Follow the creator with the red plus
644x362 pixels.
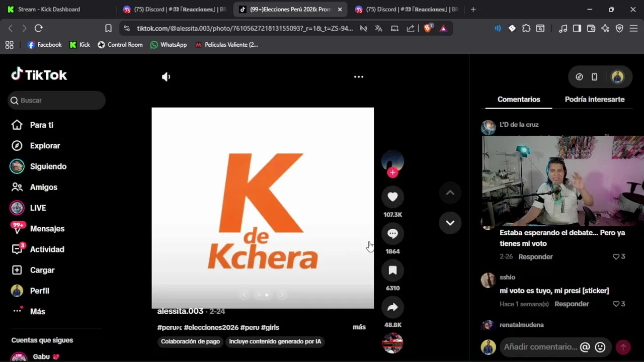pos(392,172)
